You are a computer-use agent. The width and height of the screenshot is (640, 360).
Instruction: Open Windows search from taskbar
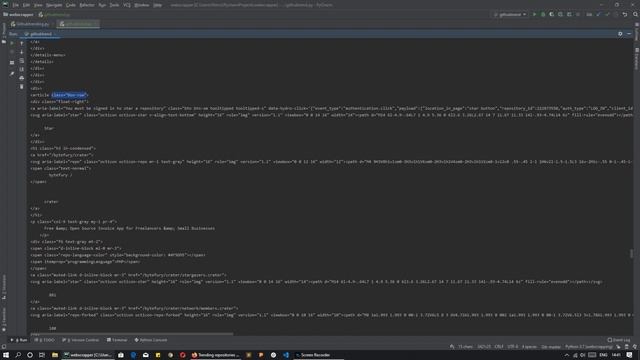pos(18,355)
